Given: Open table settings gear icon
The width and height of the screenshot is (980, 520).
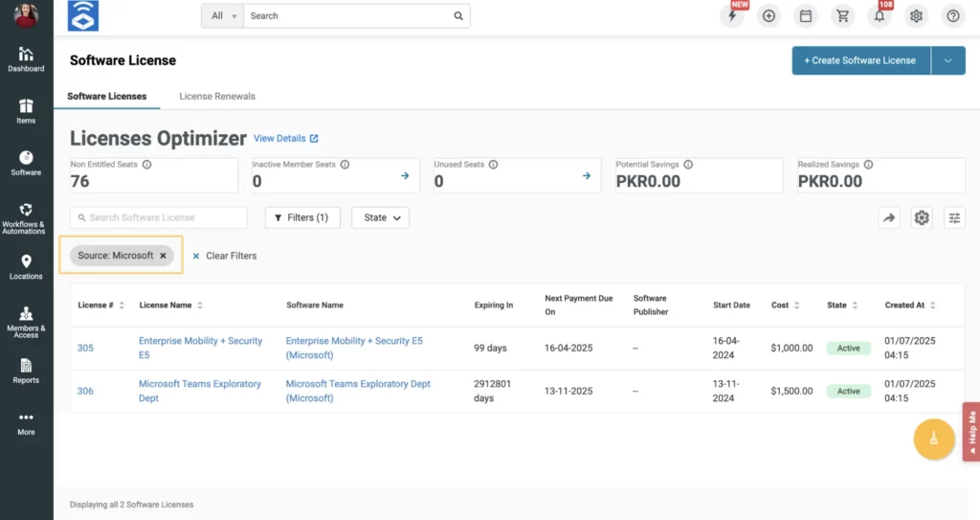Looking at the screenshot, I should pyautogui.click(x=922, y=218).
